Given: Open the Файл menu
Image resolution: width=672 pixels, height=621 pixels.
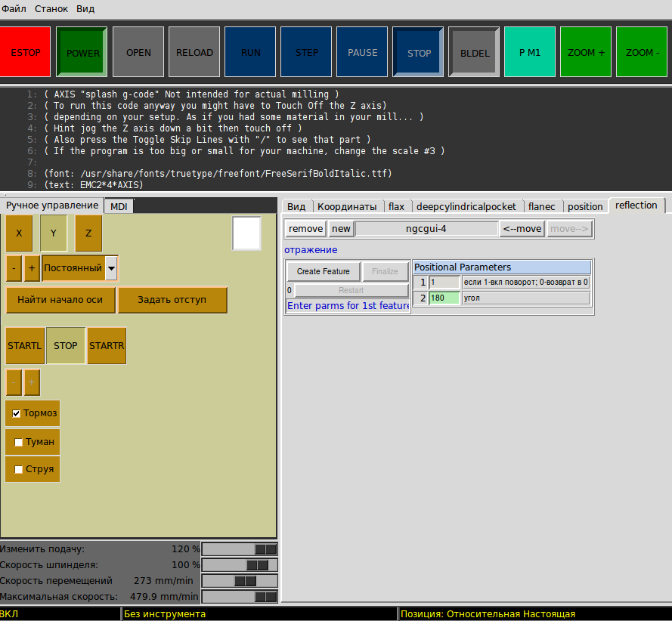Looking at the screenshot, I should pos(14,8).
